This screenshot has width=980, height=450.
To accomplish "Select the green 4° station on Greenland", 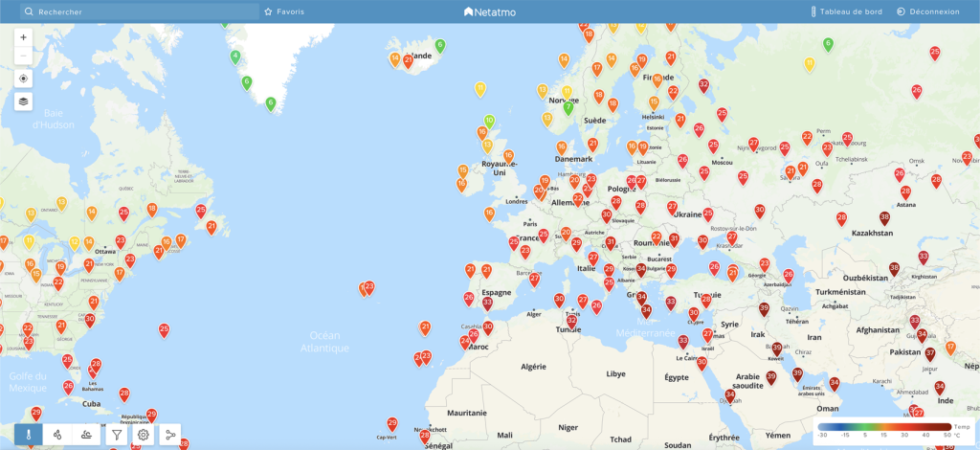I will 235,56.
